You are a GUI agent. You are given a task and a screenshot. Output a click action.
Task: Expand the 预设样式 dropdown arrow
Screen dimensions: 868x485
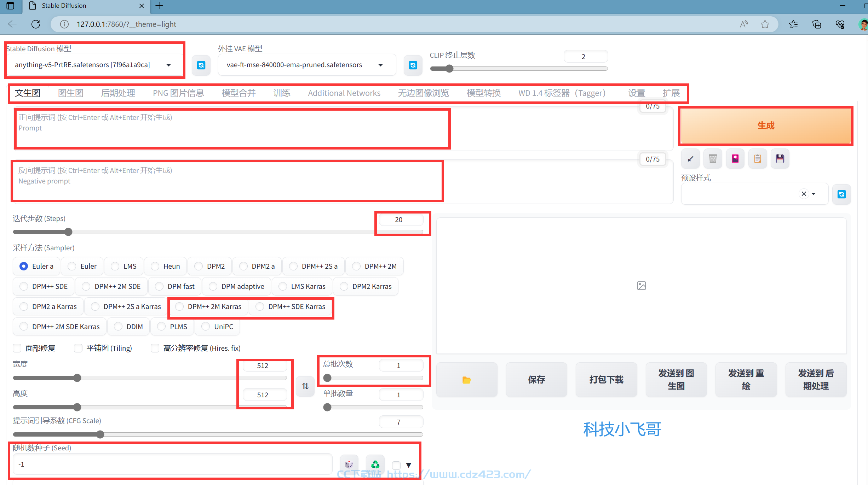pyautogui.click(x=814, y=194)
